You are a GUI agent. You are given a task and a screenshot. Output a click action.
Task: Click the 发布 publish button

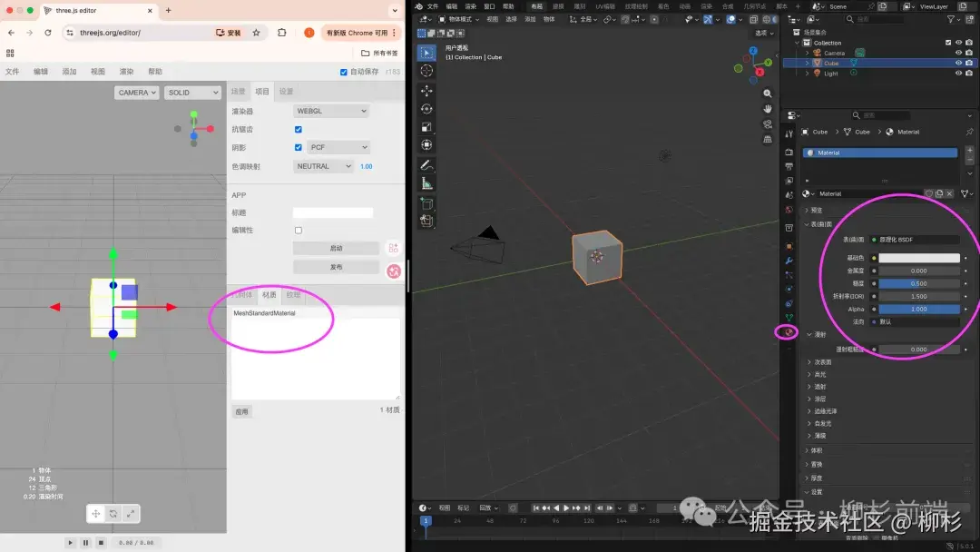click(x=336, y=267)
